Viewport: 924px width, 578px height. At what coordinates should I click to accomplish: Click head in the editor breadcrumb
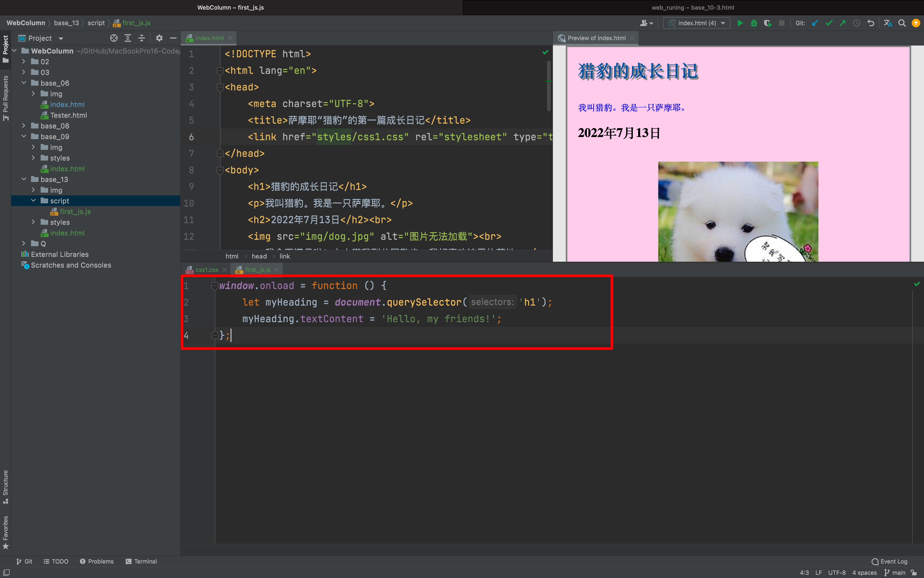(x=259, y=256)
